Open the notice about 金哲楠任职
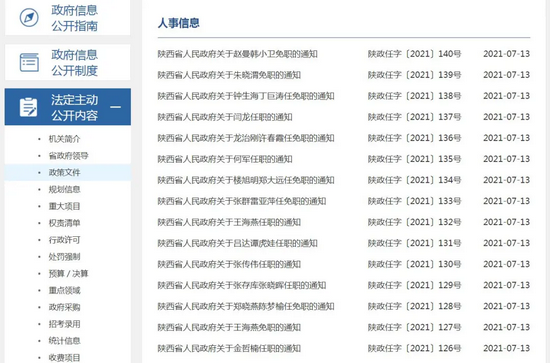 coord(229,349)
